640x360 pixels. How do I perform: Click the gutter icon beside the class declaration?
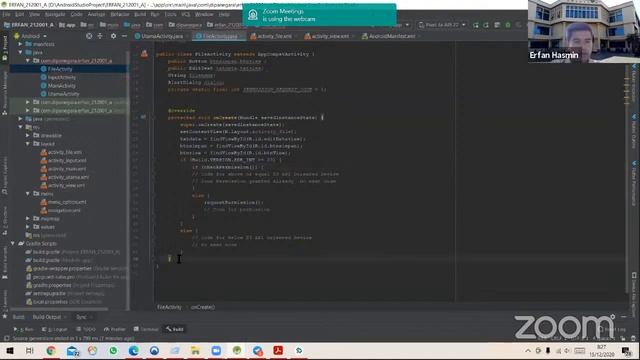pyautogui.click(x=144, y=53)
